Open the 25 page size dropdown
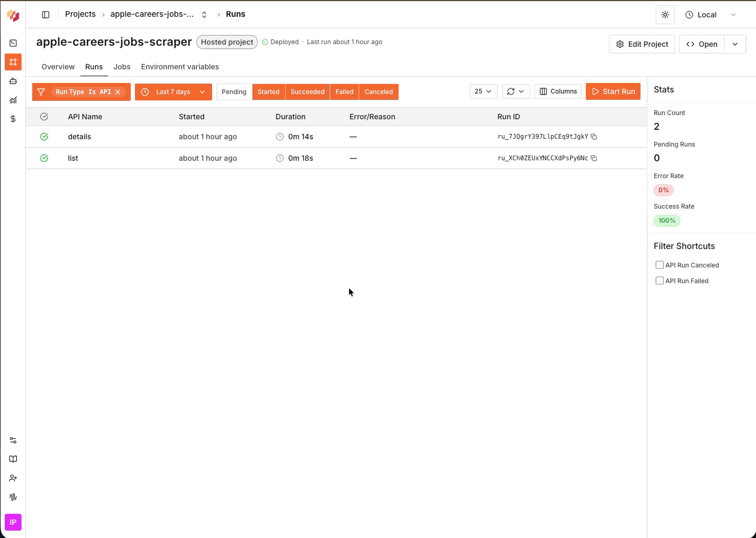 coord(484,91)
